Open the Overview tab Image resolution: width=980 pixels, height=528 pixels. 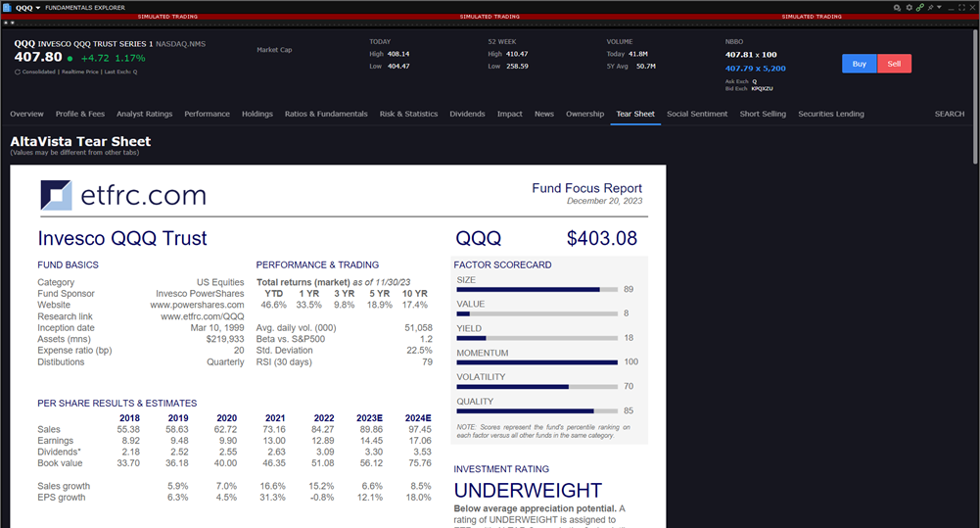[x=26, y=114]
